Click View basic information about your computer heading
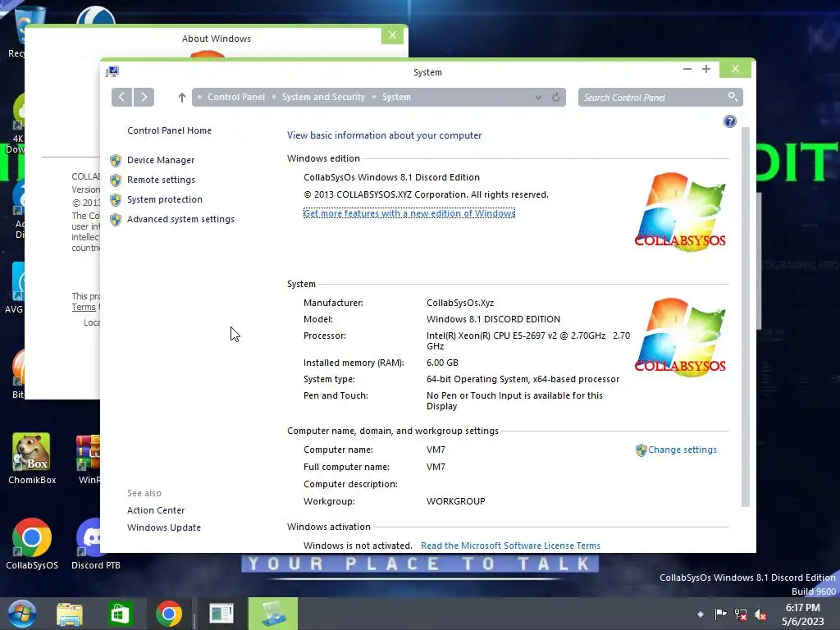Screen dimensions: 840x630 coord(384,135)
